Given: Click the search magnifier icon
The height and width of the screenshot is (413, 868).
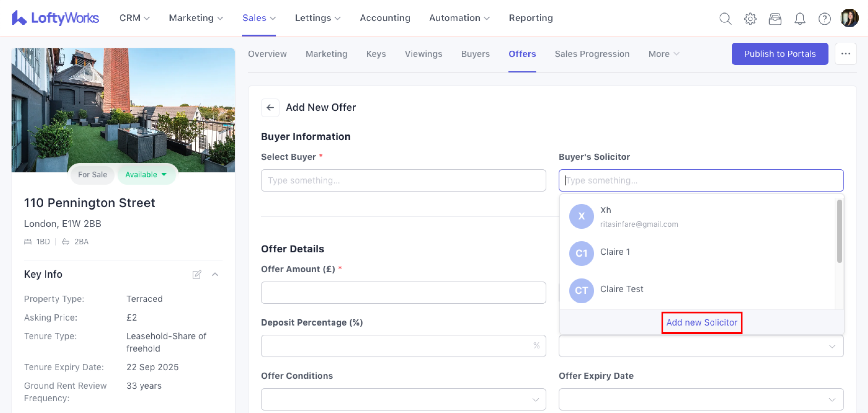Looking at the screenshot, I should click(x=725, y=19).
